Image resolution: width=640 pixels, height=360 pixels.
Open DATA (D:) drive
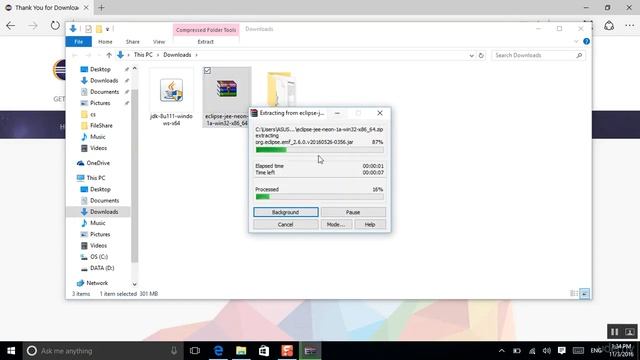[x=102, y=268]
